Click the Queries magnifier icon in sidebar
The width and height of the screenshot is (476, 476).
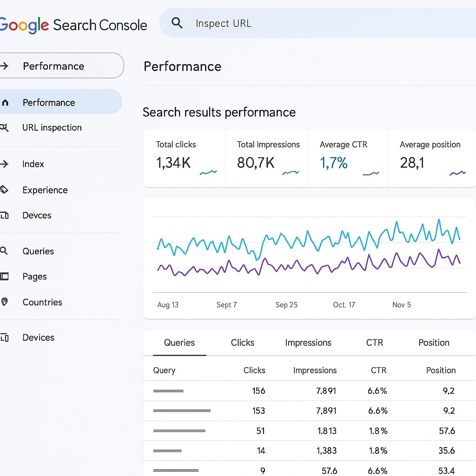(4, 251)
